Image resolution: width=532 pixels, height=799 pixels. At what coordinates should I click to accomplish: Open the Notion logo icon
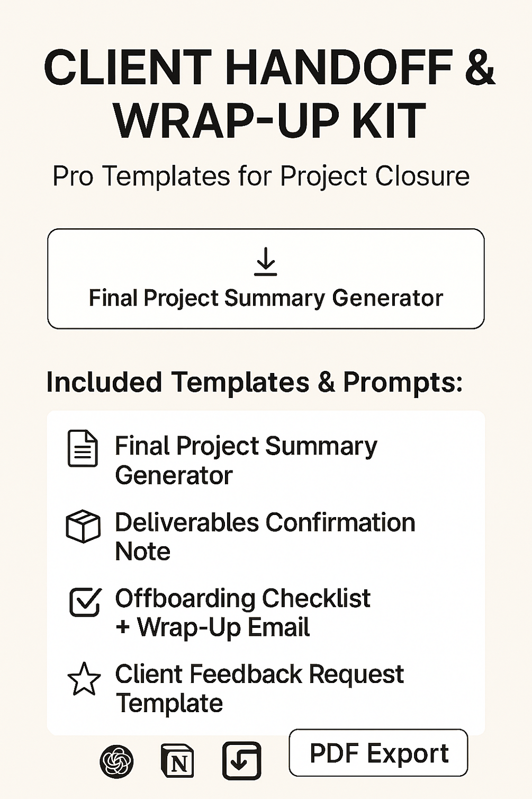pos(177,761)
